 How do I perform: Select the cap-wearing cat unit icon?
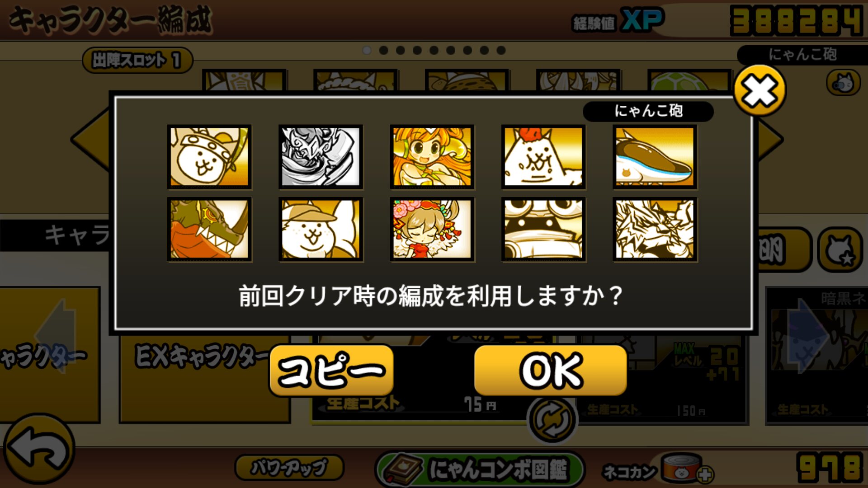pos(321,230)
